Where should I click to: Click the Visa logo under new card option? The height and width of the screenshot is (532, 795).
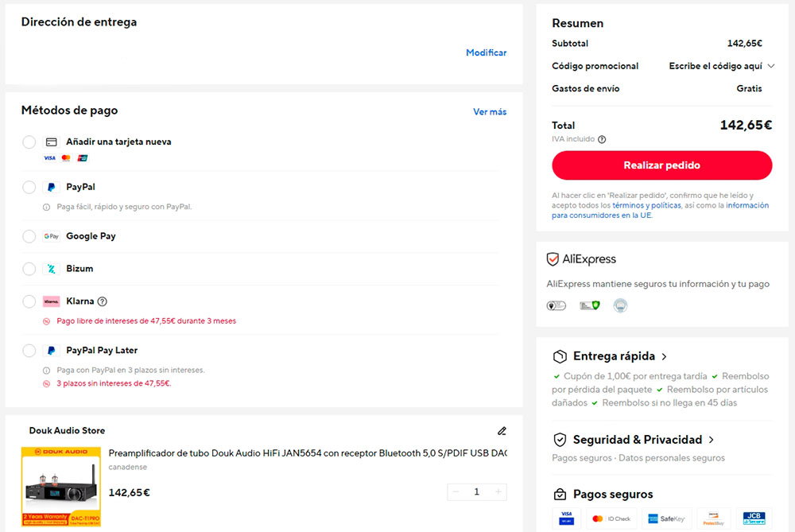tap(49, 158)
